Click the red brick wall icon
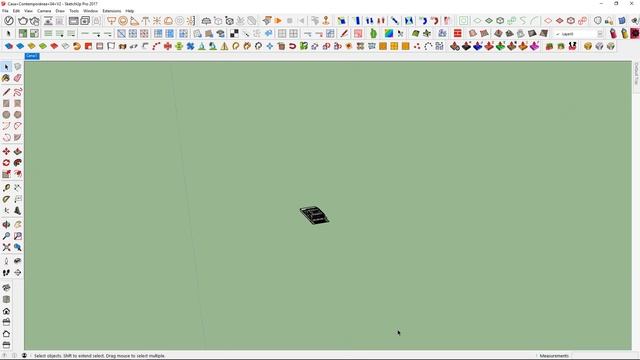640x360 pixels. click(x=458, y=33)
